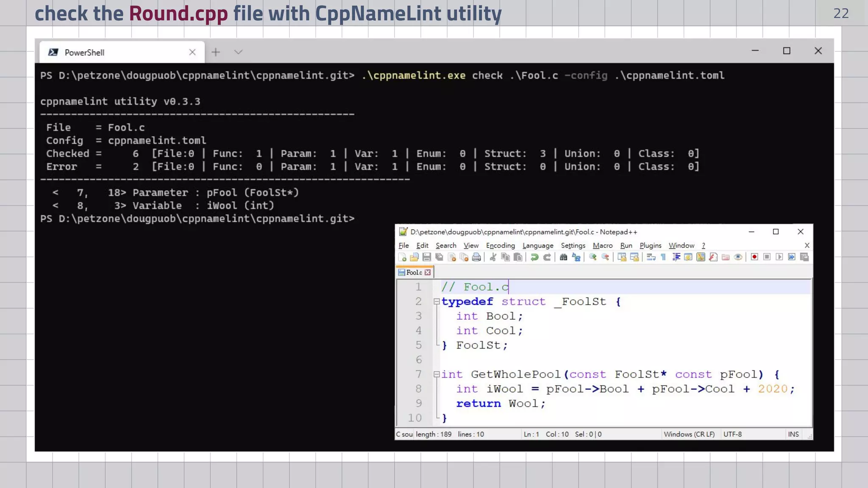Start macro recording with red record icon
The height and width of the screenshot is (488, 868).
754,257
